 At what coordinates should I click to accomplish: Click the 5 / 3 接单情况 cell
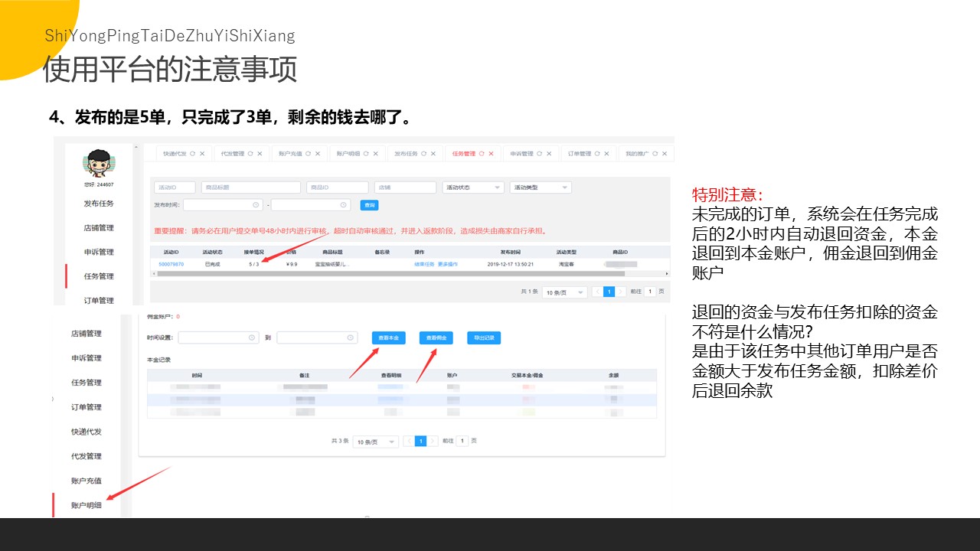tap(253, 264)
